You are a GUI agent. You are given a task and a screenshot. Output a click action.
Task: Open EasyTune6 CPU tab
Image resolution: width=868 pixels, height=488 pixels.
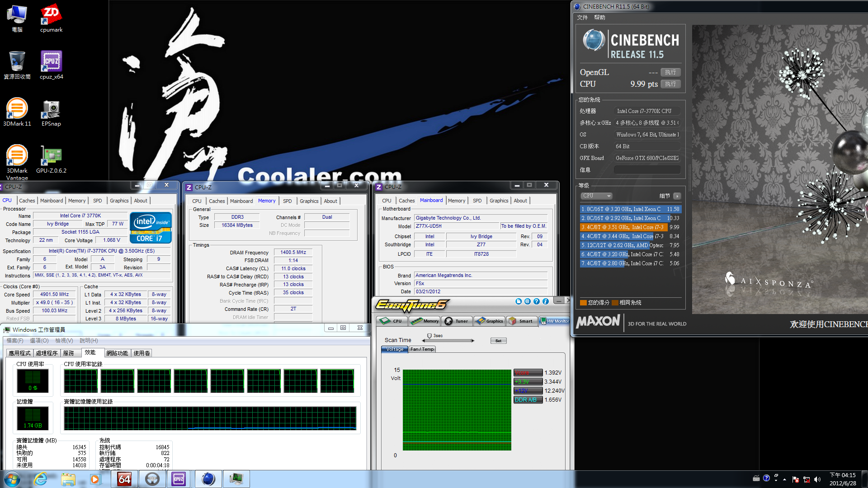(x=392, y=321)
